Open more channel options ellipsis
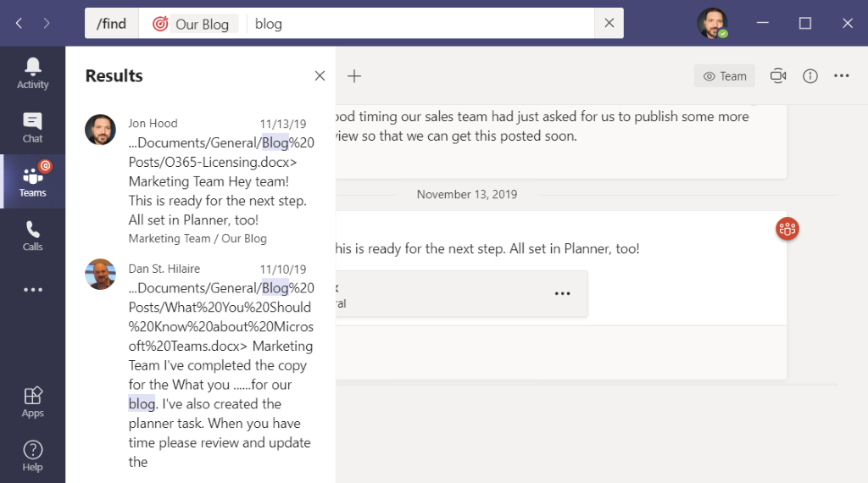 (842, 75)
